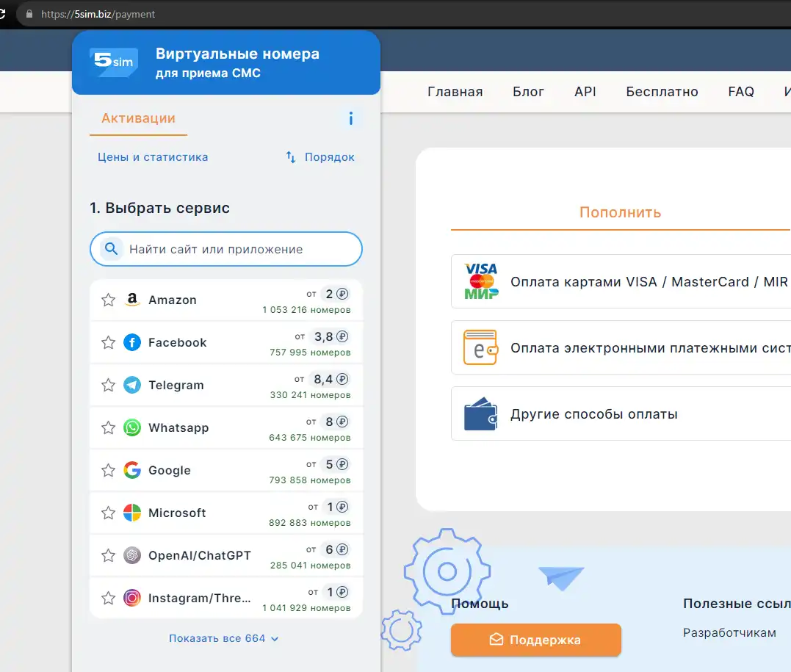This screenshot has width=791, height=672.
Task: Click the address bar padlock icon
Action: (29, 14)
